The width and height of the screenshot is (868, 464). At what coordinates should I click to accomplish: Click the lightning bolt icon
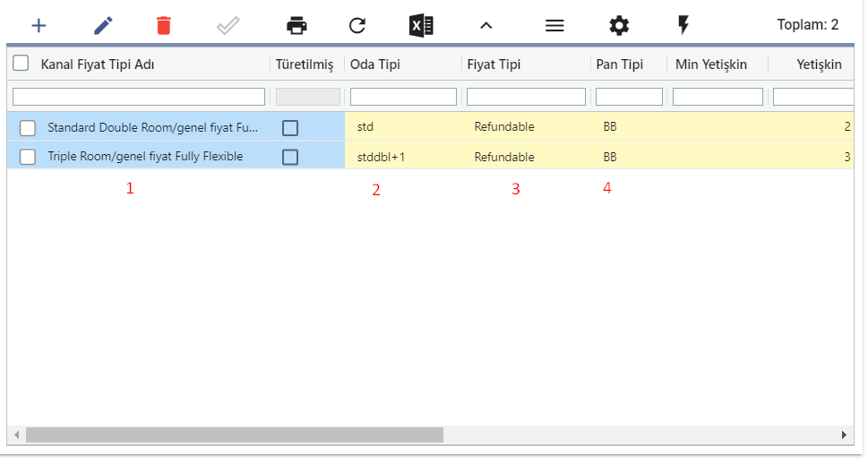click(683, 25)
